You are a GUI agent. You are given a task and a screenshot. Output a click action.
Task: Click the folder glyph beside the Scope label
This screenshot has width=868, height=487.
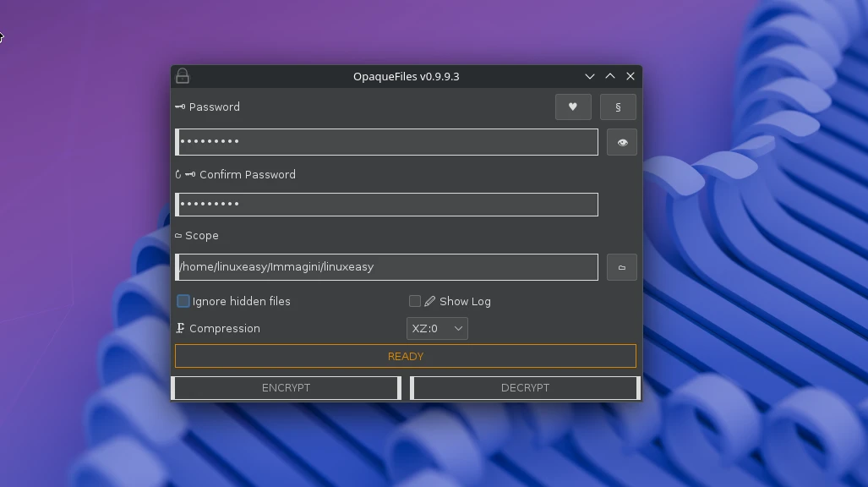179,236
